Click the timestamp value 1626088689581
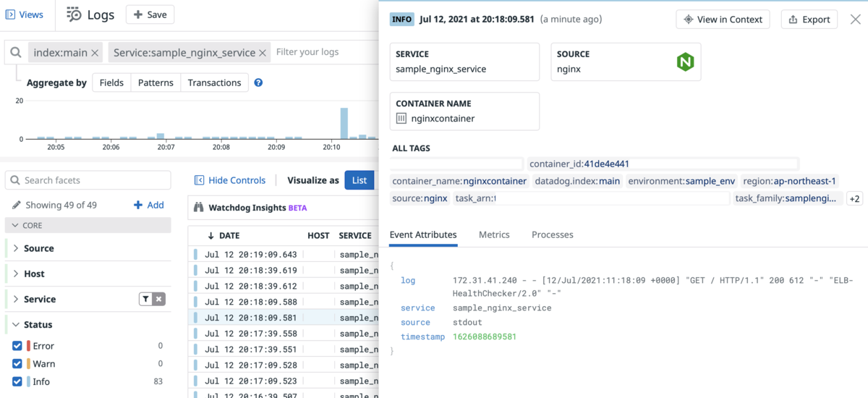This screenshot has width=868, height=398. (x=485, y=337)
